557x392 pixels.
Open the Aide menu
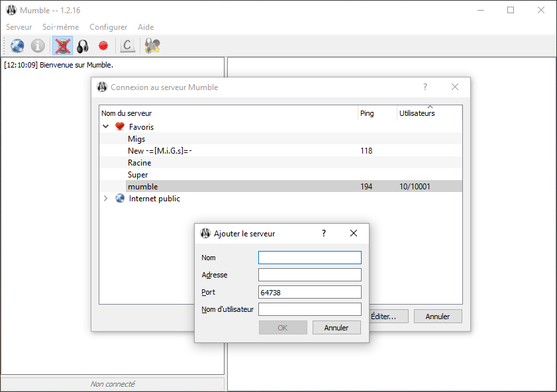point(146,27)
